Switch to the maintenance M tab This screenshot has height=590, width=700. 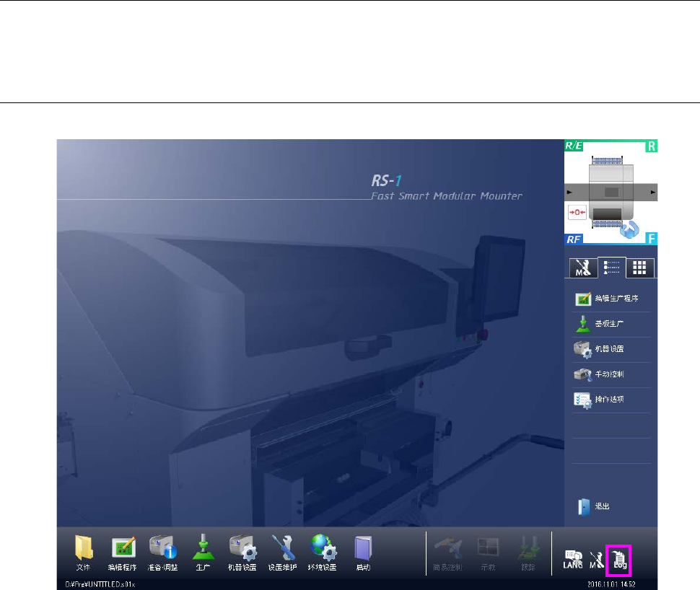583,268
